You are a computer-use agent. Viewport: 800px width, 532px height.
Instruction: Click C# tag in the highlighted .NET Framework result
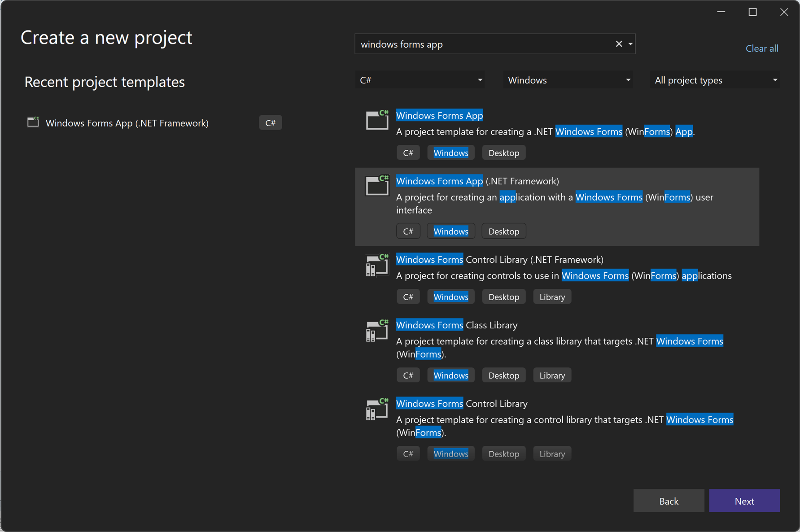click(x=408, y=231)
